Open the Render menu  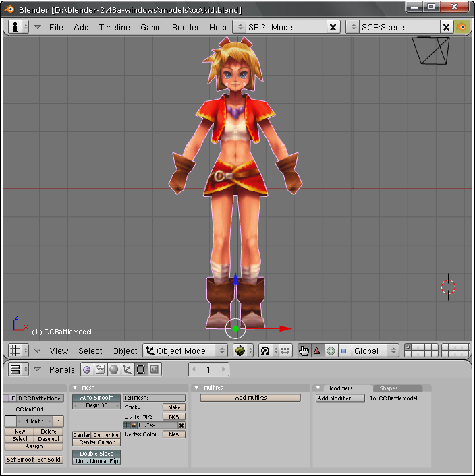coord(186,28)
